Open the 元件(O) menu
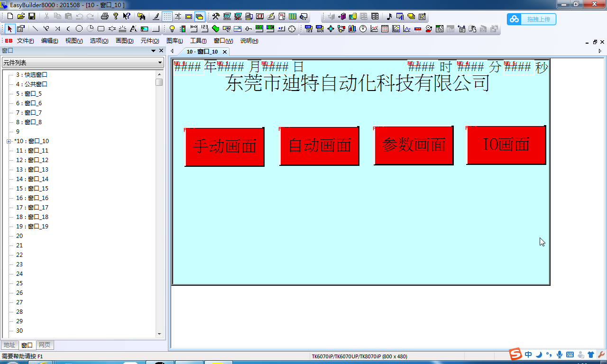Screen dimensions: 607x364 [150, 41]
